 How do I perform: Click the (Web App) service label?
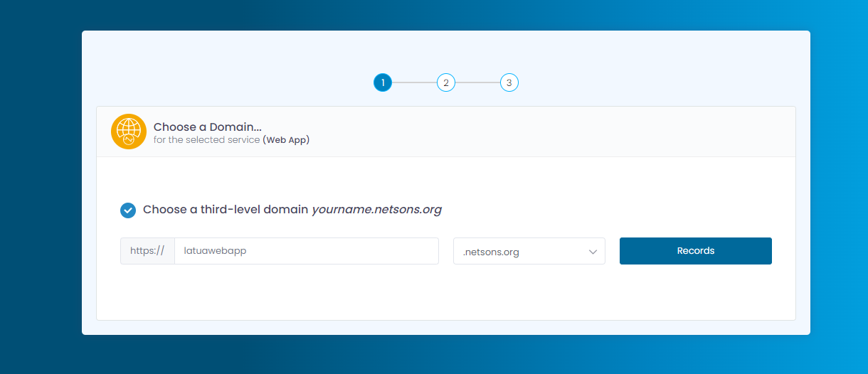tap(286, 140)
